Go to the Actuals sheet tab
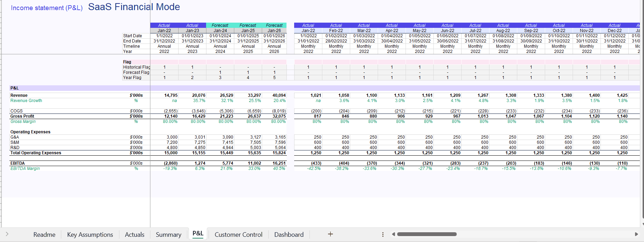The width and height of the screenshot is (644, 242). point(135,235)
